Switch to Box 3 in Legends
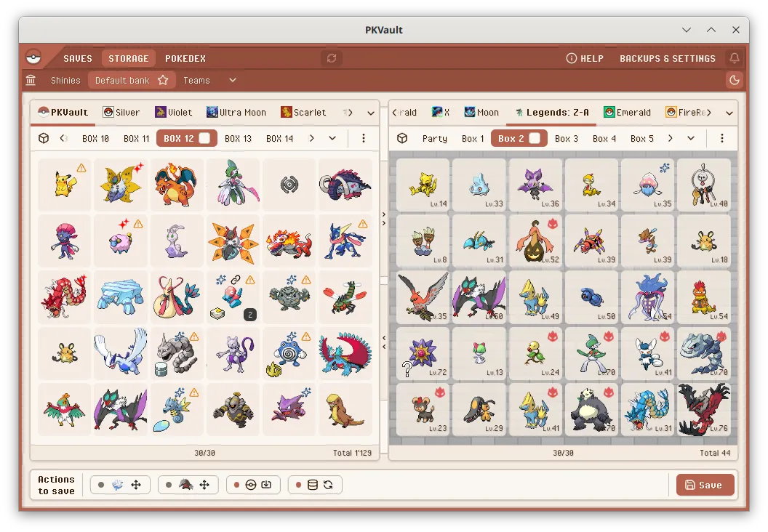The height and width of the screenshot is (532, 768). pyautogui.click(x=567, y=139)
